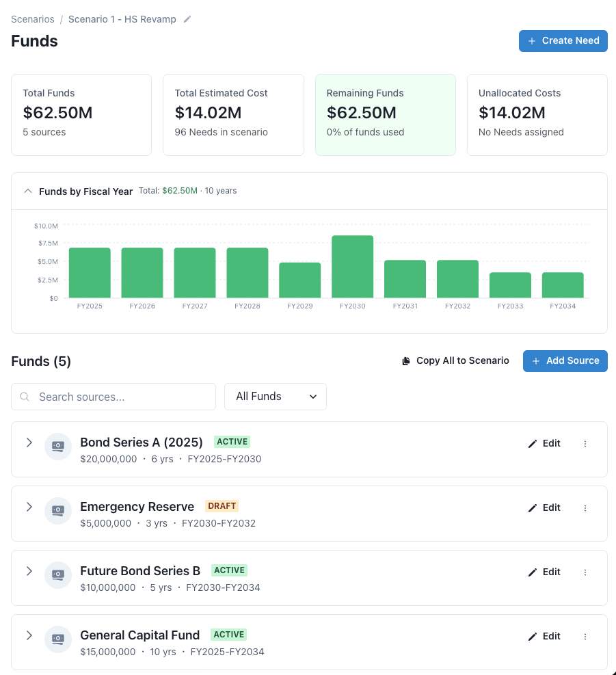Expand the Bond Series A (2025) row
The width and height of the screenshot is (616, 675).
tap(29, 442)
